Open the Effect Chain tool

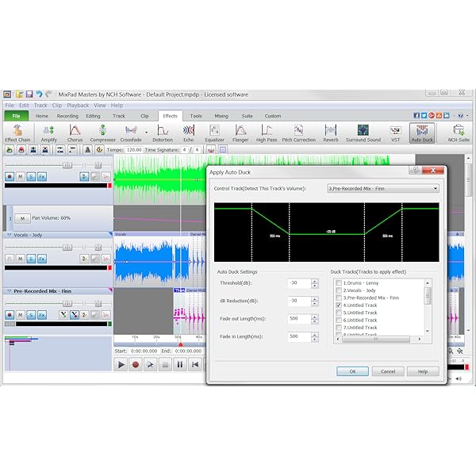tap(17, 133)
